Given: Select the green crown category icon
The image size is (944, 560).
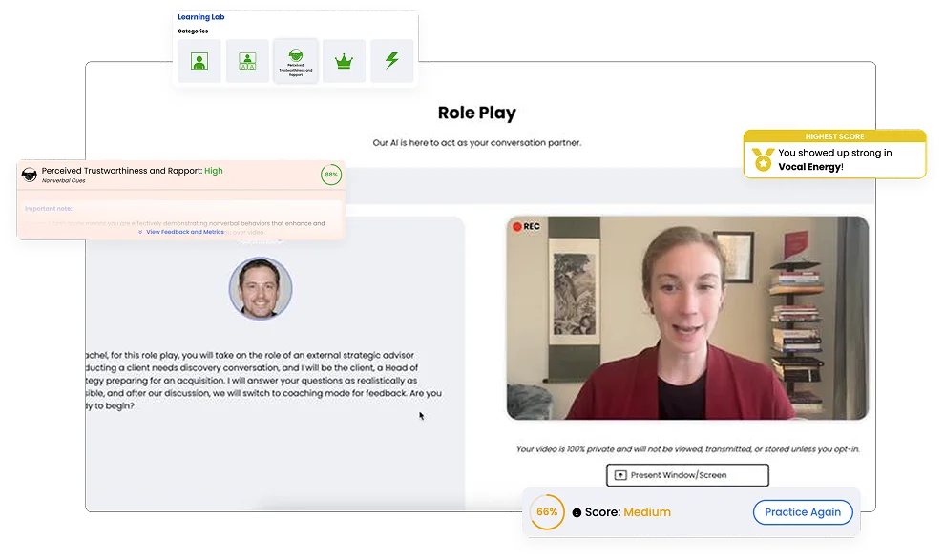Looking at the screenshot, I should pyautogui.click(x=344, y=61).
